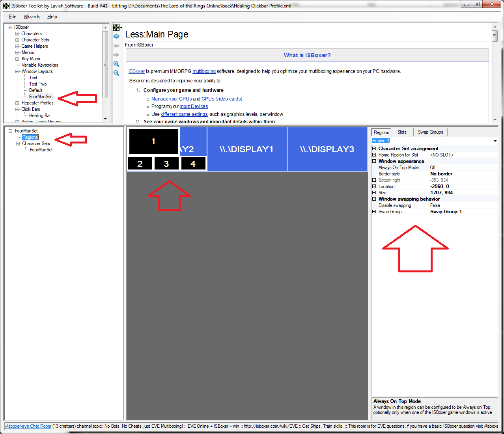The width and height of the screenshot is (504, 434).
Task: Click the back arrow in the wiki pane
Action: coord(116,46)
